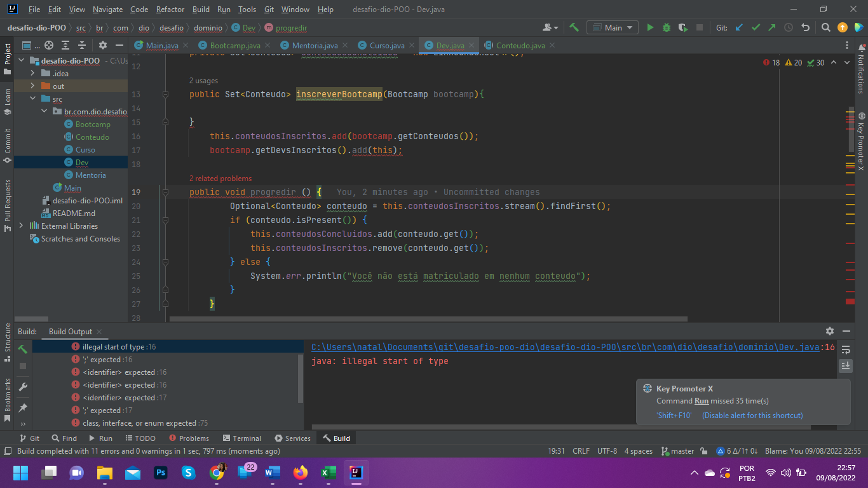The width and height of the screenshot is (868, 488).
Task: Collapse all in Project panel
Action: (81, 45)
